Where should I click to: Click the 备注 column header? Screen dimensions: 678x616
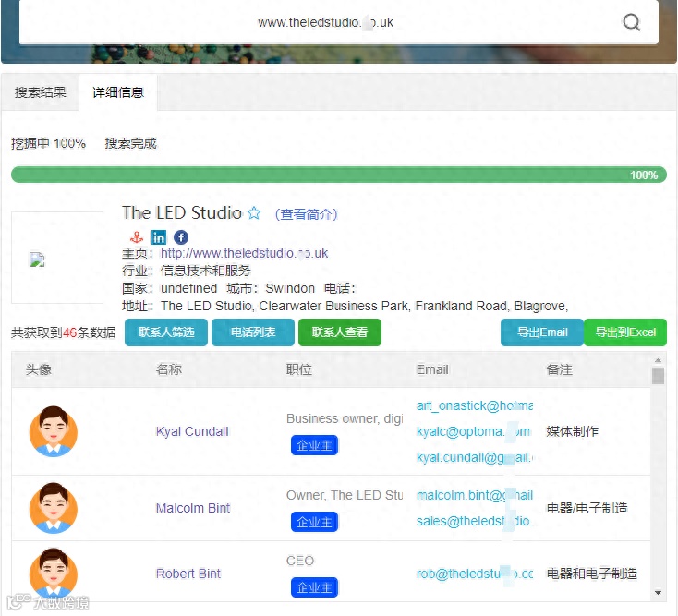(559, 369)
